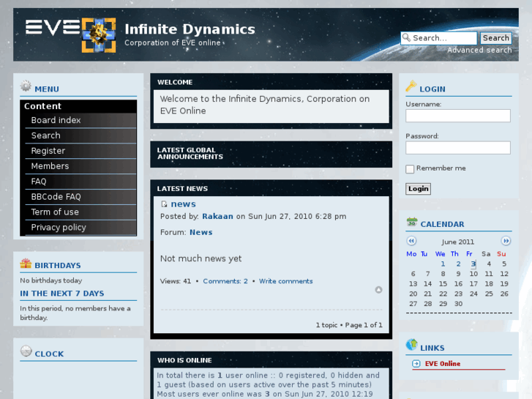This screenshot has height=399, width=532.
Task: Click the EVE Infinite Dynamics logo
Action: point(70,35)
